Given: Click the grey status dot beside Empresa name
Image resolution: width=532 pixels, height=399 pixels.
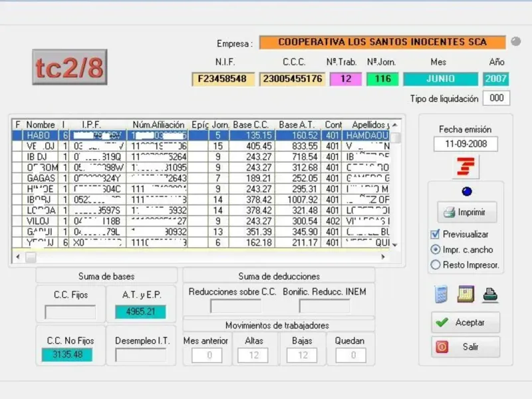Looking at the screenshot, I should (x=516, y=41).
